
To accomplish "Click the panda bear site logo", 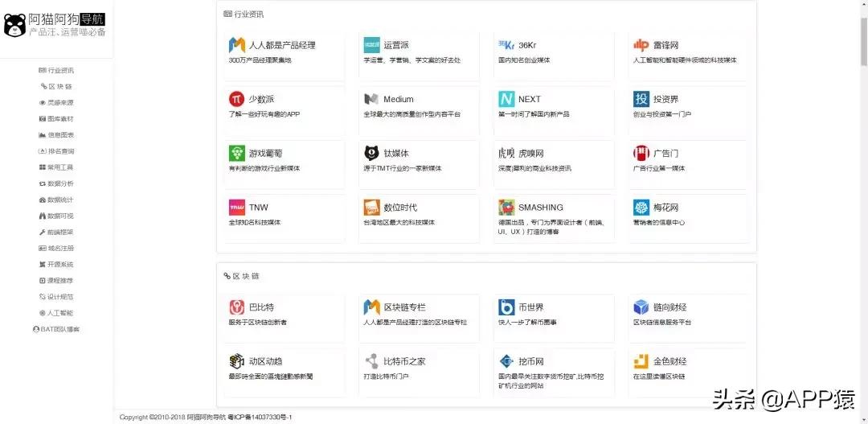I will coord(14,26).
